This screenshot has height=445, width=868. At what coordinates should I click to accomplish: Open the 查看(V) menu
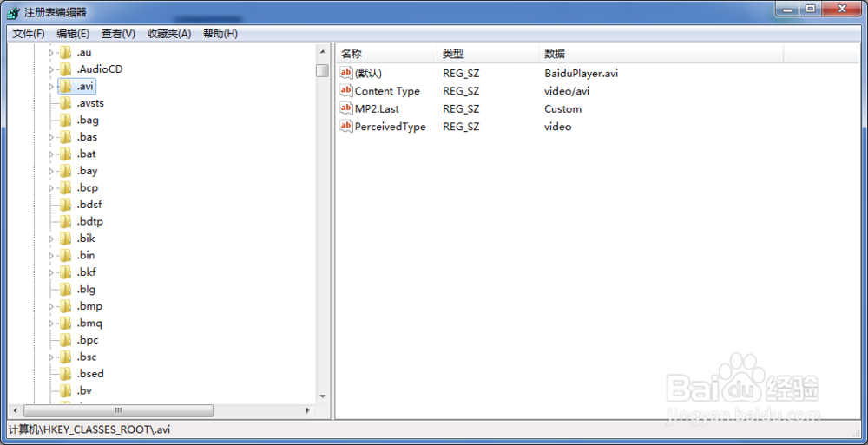tap(118, 34)
